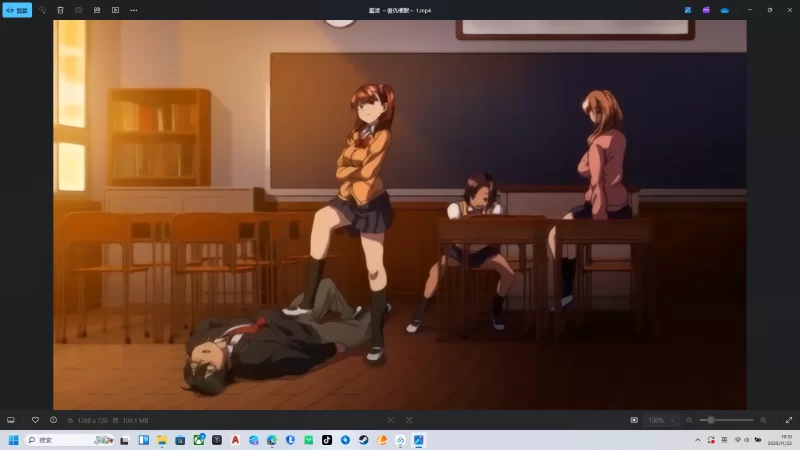800x450 pixels.
Task: Click the 109.1 MB file size text
Action: [x=135, y=420]
